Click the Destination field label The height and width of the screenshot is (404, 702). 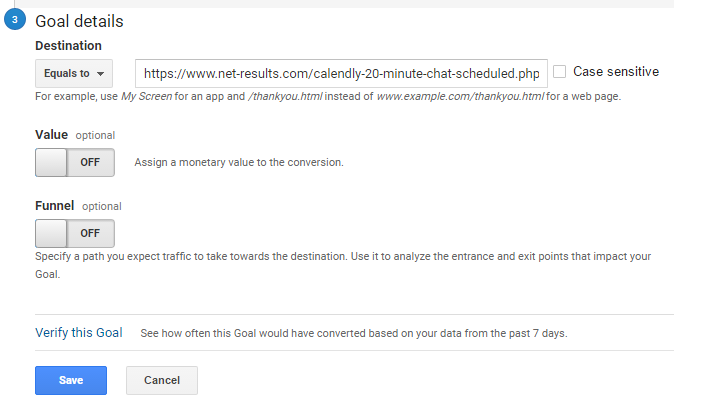(68, 46)
